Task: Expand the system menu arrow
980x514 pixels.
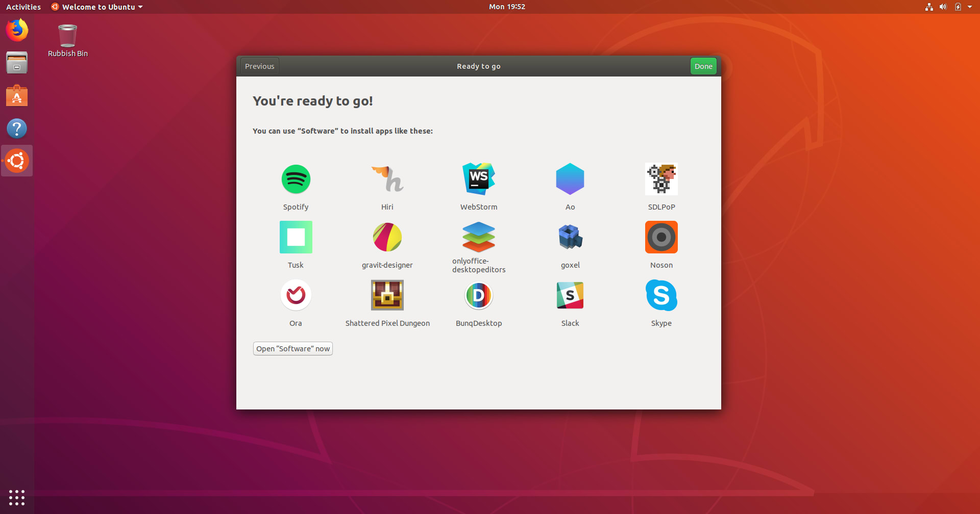Action: pyautogui.click(x=970, y=7)
